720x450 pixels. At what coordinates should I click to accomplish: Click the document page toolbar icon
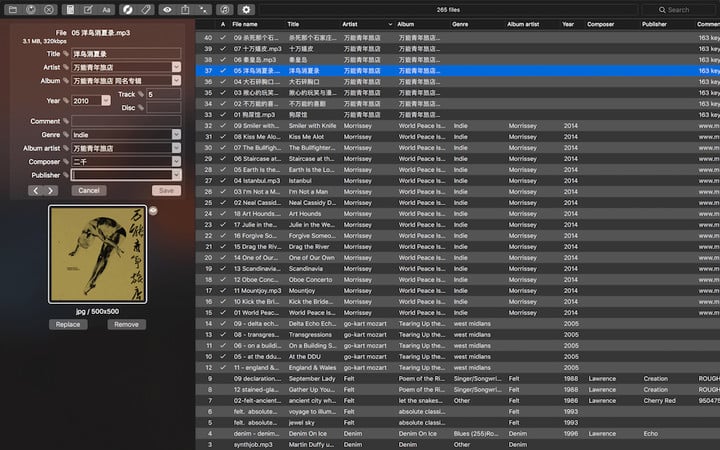tap(70, 10)
